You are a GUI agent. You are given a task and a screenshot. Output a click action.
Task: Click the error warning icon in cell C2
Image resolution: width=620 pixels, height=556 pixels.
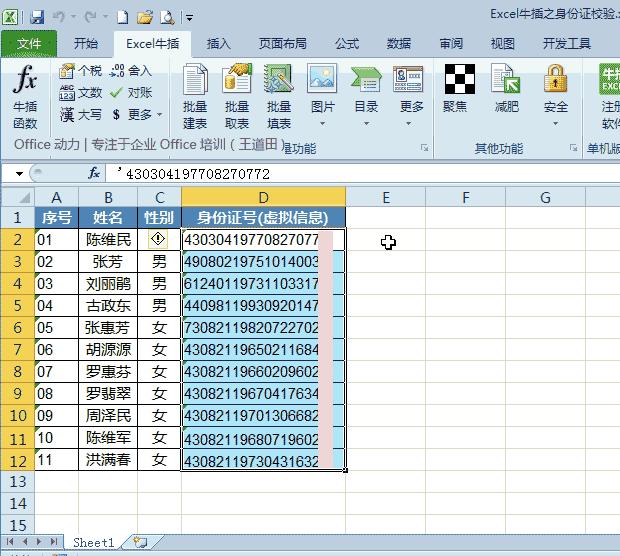click(x=157, y=240)
